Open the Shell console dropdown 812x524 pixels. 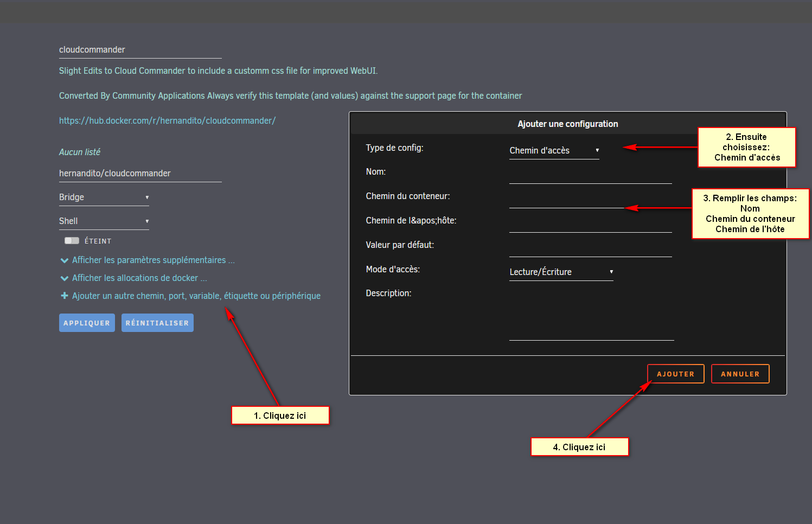pyautogui.click(x=104, y=221)
